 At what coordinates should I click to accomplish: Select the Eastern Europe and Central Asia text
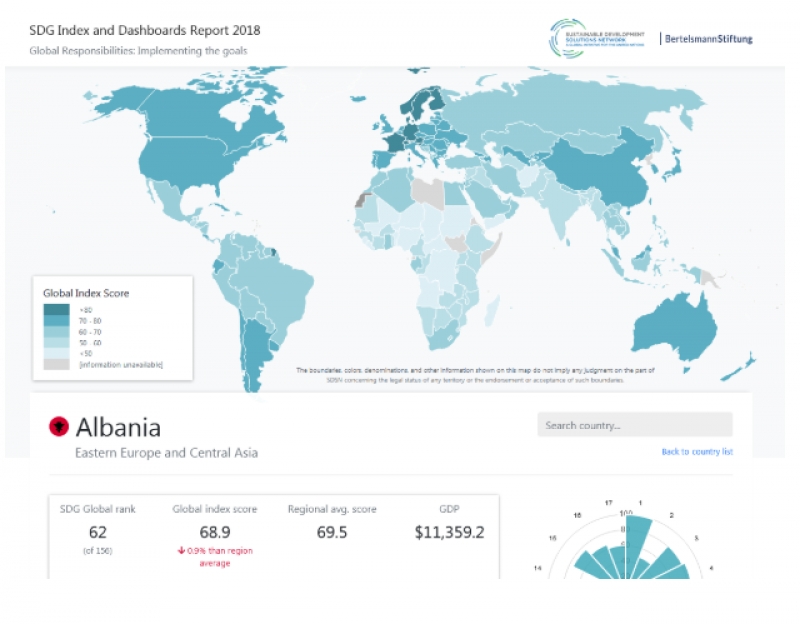point(166,453)
